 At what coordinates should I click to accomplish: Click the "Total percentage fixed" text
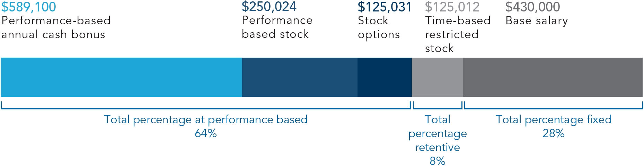[x=554, y=119]
